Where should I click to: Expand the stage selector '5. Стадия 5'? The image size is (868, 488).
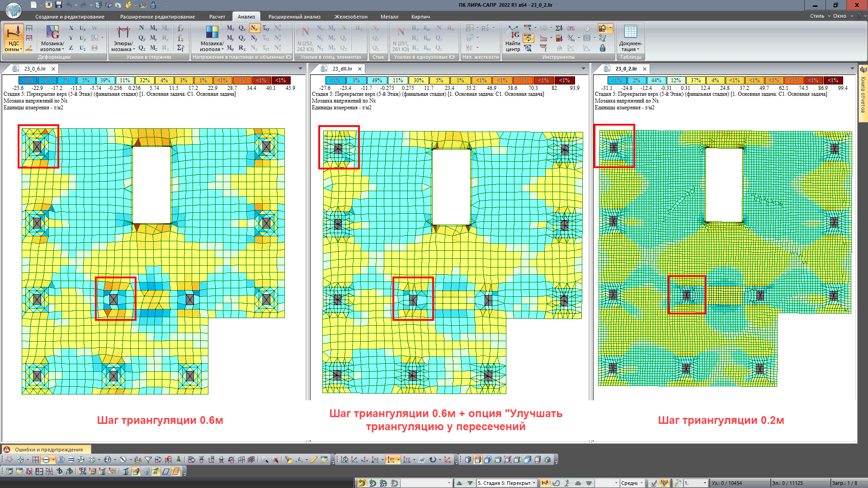tap(534, 483)
